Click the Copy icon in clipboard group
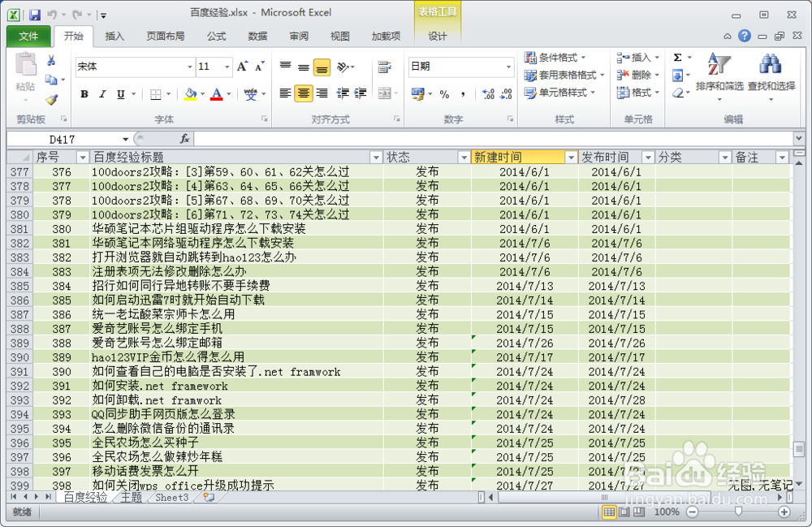812x527 pixels. (x=51, y=80)
